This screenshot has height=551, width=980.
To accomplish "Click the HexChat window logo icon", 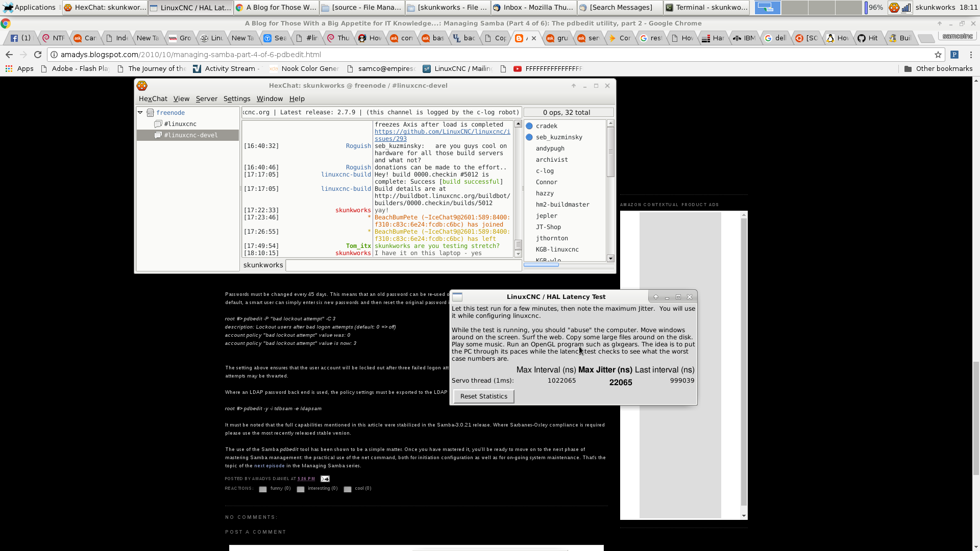I will click(142, 86).
